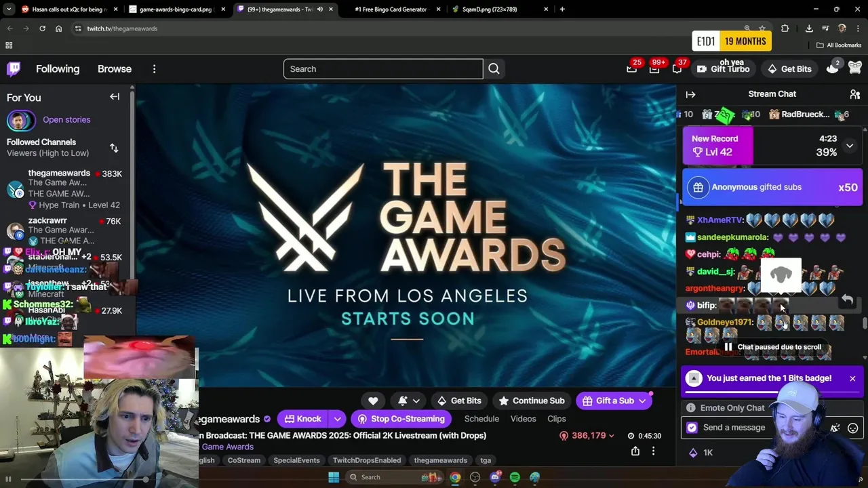Open the Clips tab
This screenshot has width=868, height=488.
[x=557, y=419]
